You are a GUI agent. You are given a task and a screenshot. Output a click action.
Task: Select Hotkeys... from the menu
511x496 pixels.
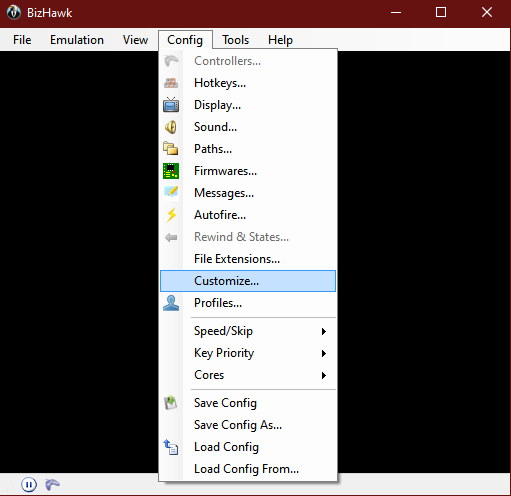248,83
